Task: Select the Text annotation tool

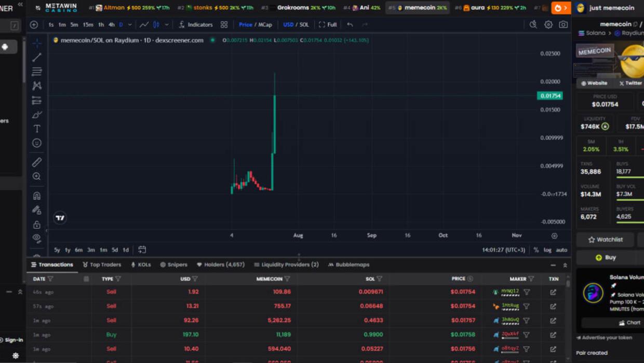Action: pos(36,128)
